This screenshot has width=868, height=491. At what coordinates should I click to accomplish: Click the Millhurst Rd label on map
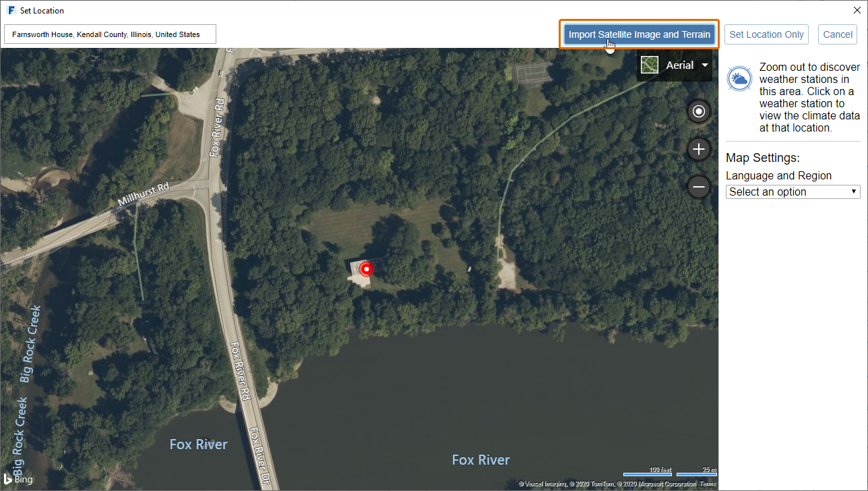pyautogui.click(x=143, y=194)
